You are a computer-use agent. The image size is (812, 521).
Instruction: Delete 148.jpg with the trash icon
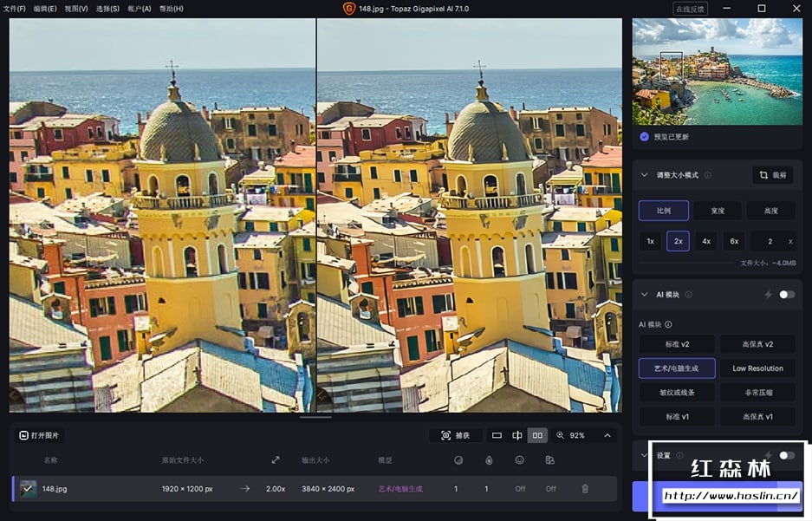pos(585,489)
